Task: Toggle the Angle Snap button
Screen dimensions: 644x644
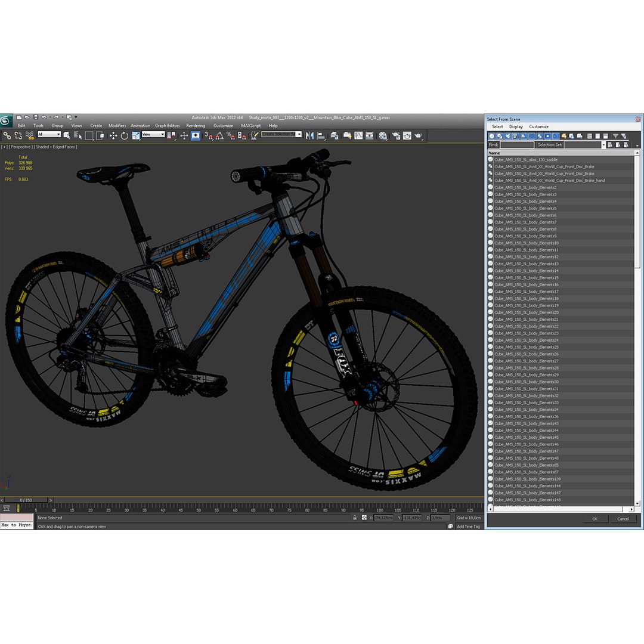Action: tap(219, 135)
